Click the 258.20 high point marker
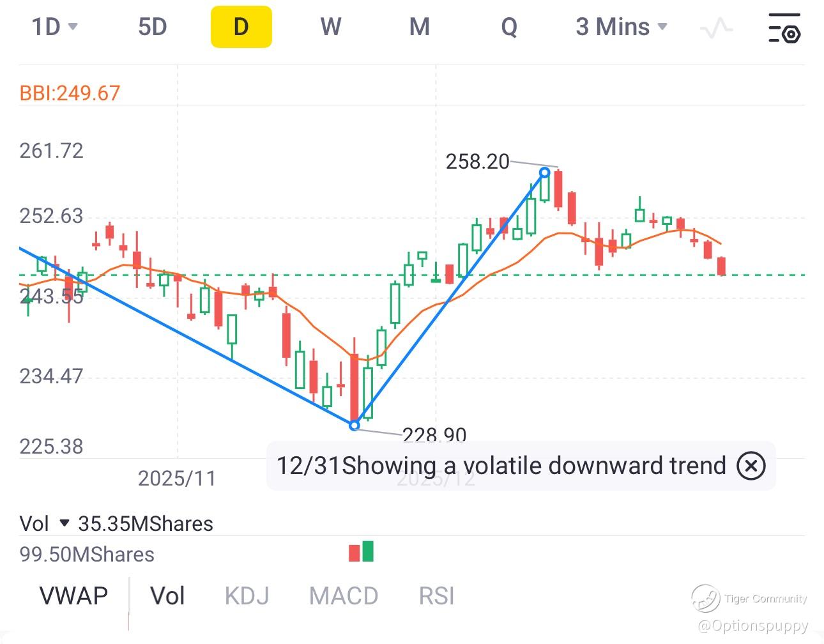The width and height of the screenshot is (824, 644). [x=545, y=172]
